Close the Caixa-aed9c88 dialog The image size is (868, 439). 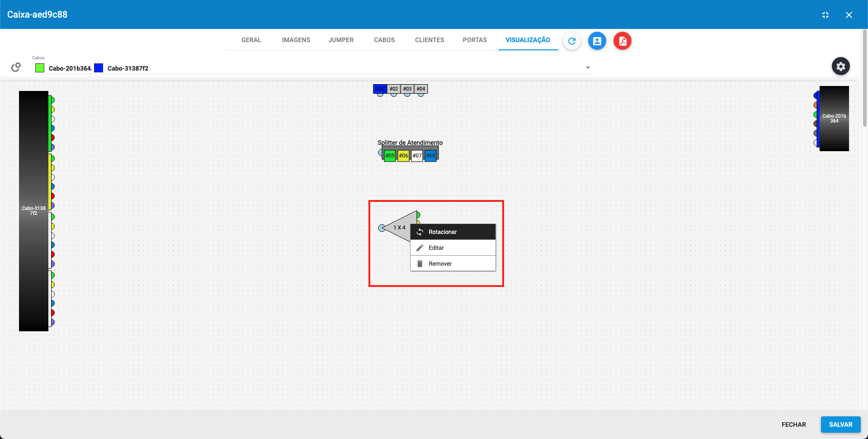point(849,15)
